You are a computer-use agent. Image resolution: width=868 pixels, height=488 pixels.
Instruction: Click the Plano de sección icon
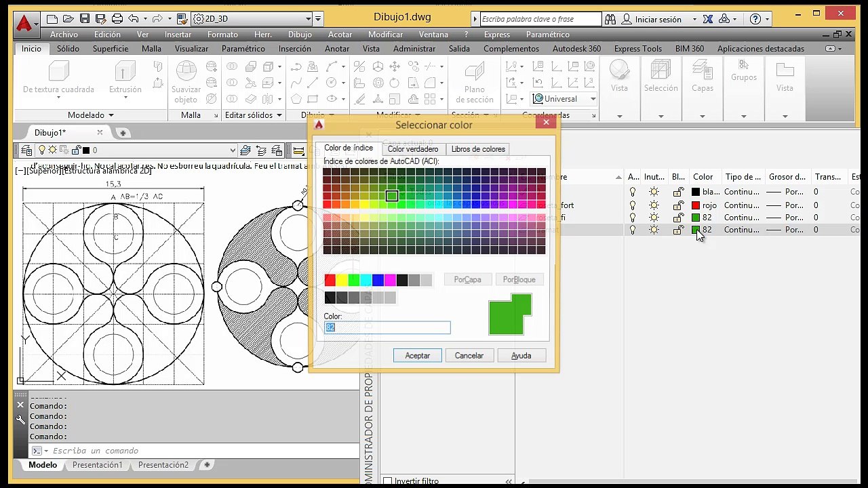(x=475, y=71)
